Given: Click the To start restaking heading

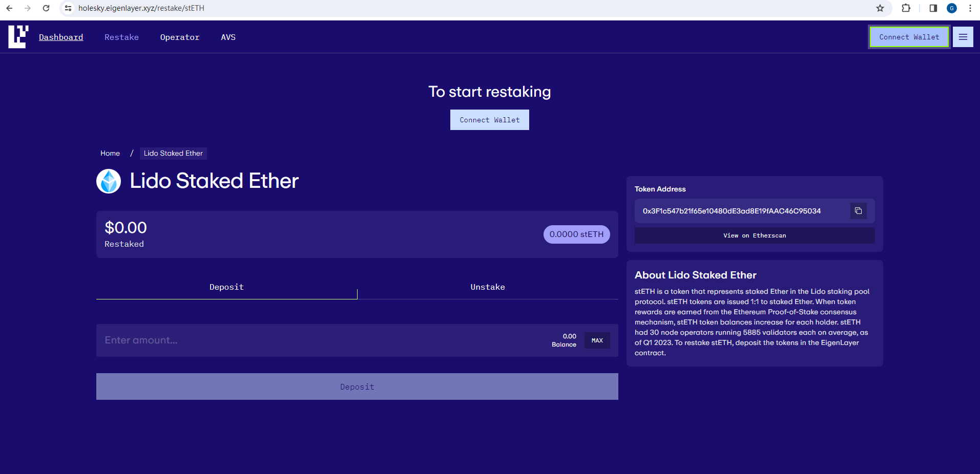Looking at the screenshot, I should [490, 92].
